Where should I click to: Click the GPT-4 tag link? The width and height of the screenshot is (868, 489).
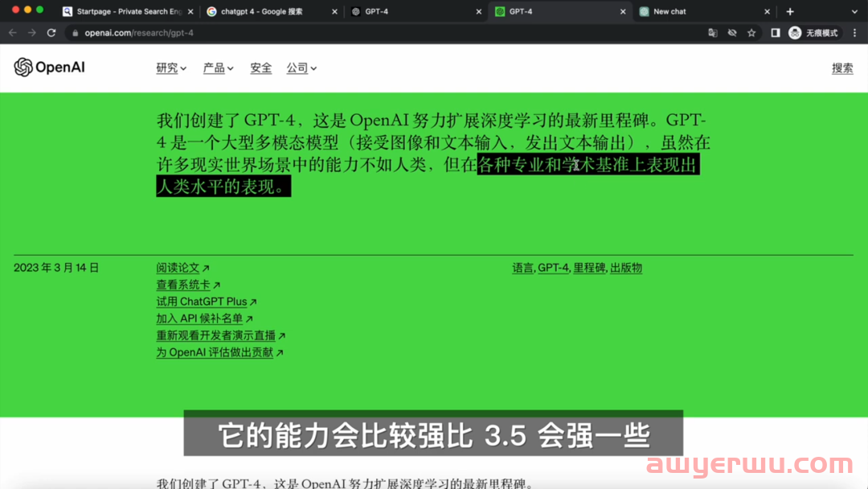(x=553, y=268)
